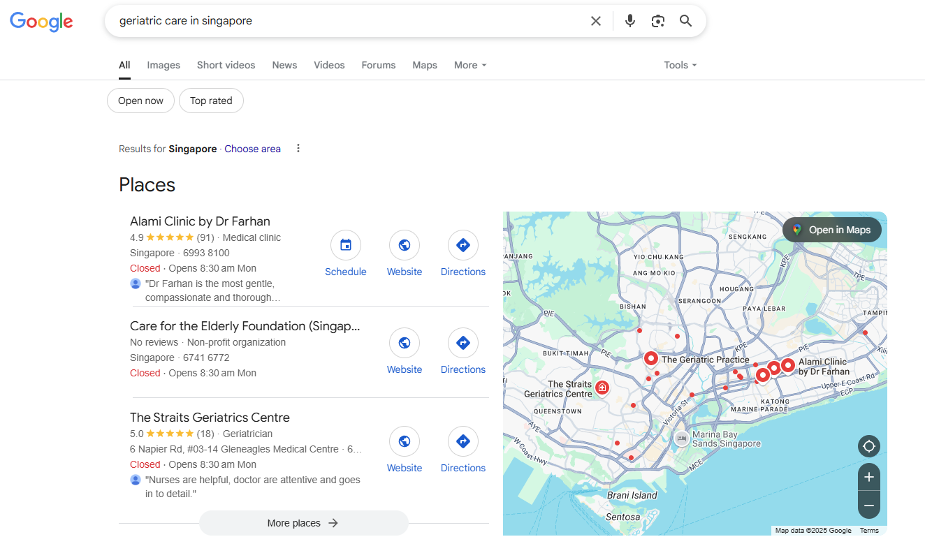Click the Terms link on the map
The width and height of the screenshot is (925, 560).
pos(869,531)
